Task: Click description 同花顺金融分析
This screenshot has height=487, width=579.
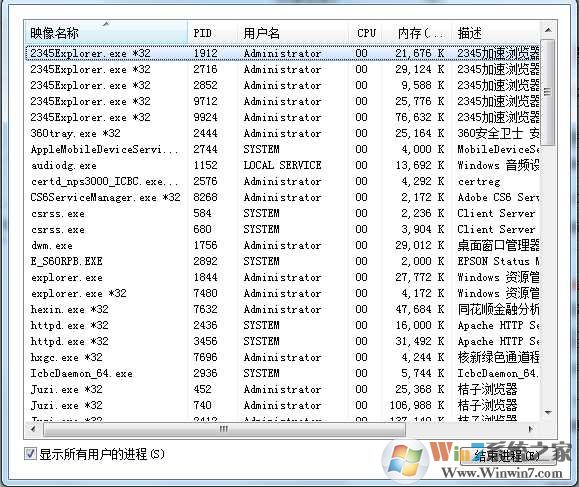Action: [498, 309]
